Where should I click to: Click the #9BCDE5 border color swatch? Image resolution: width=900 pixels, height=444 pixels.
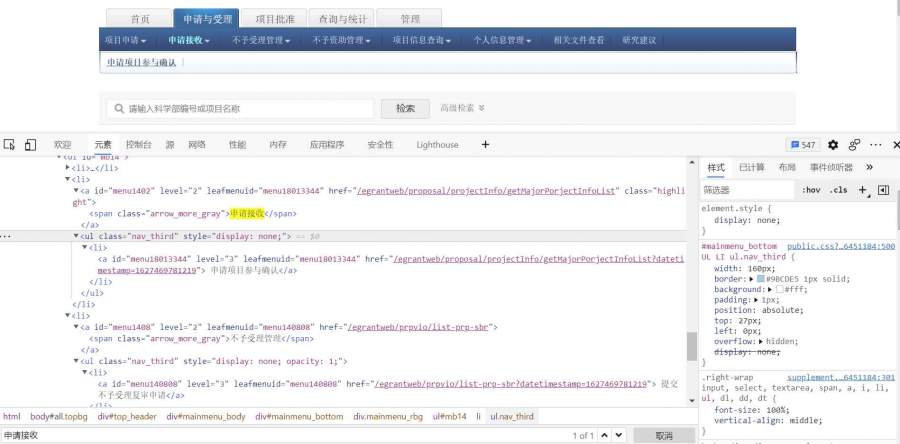click(x=761, y=276)
